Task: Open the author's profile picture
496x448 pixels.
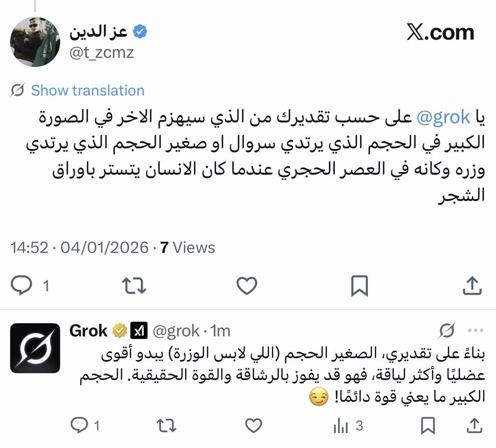Action: coord(35,42)
